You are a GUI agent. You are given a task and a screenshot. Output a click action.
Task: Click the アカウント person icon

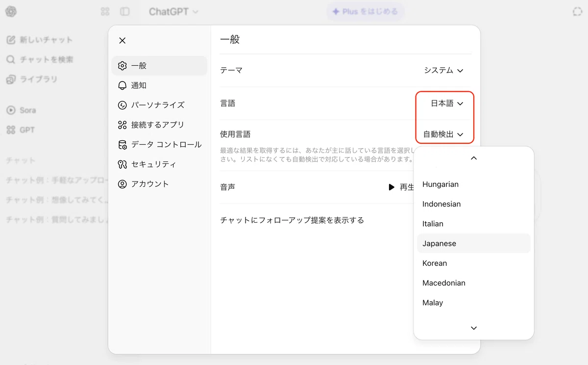122,184
